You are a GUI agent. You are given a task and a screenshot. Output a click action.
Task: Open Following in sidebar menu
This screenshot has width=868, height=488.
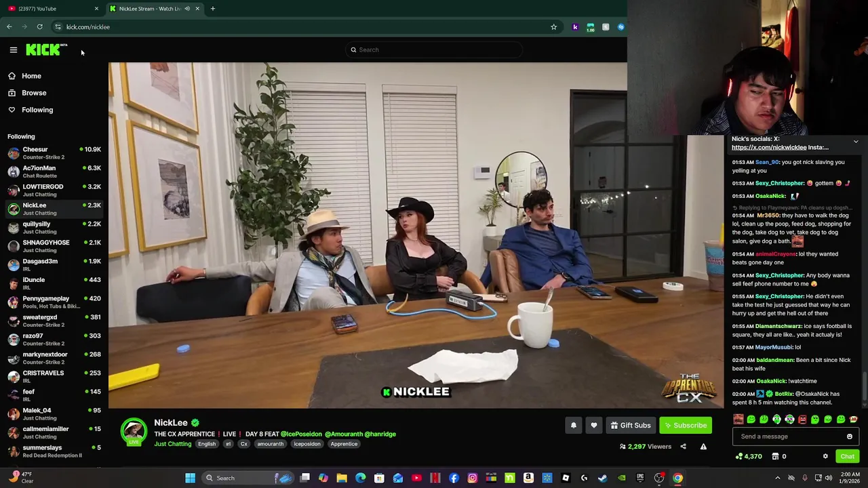[x=37, y=110]
